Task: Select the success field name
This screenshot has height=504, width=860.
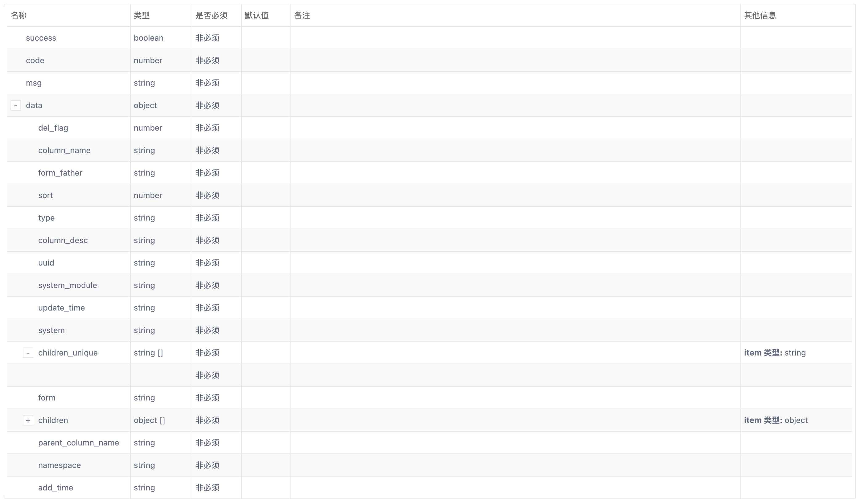Action: (41, 38)
